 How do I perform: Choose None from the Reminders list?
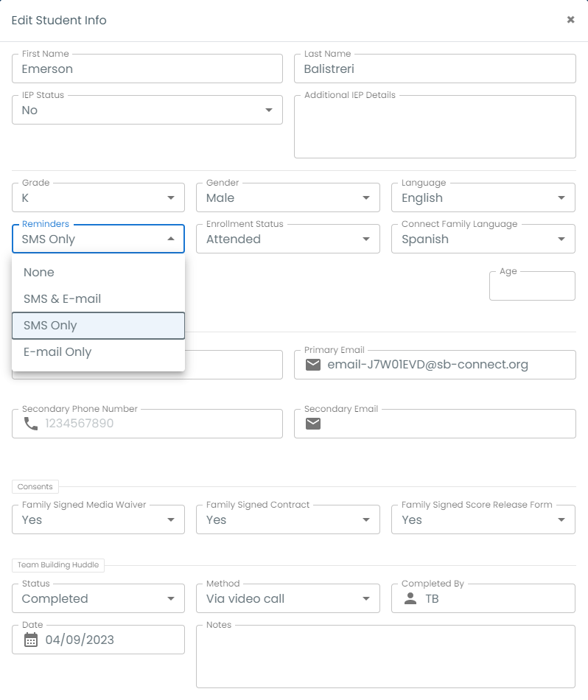39,273
